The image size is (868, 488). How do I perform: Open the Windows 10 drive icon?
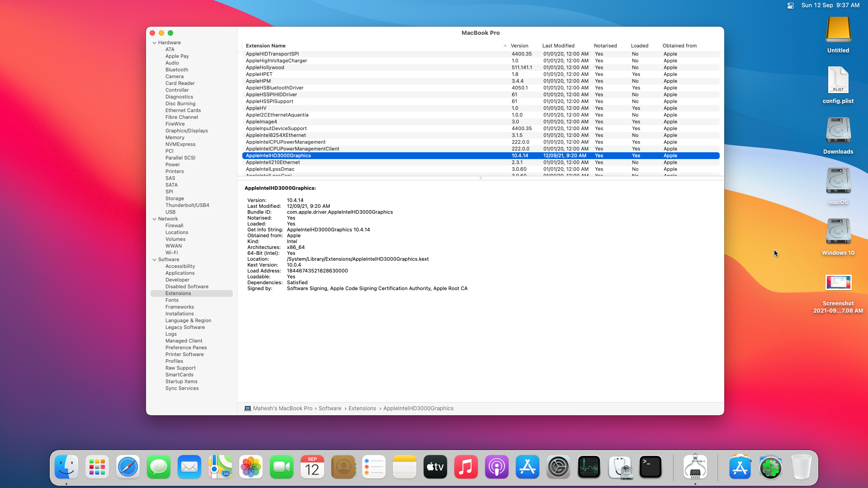click(838, 232)
